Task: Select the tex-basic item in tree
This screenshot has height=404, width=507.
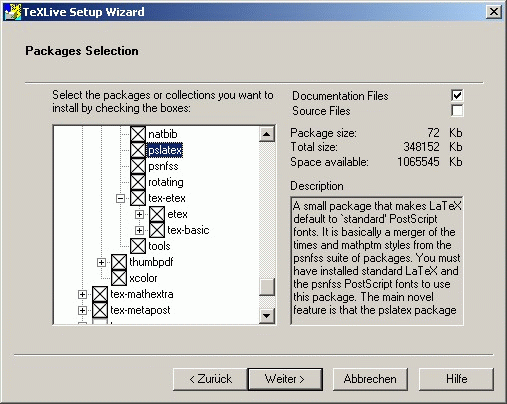Action: coord(188,230)
